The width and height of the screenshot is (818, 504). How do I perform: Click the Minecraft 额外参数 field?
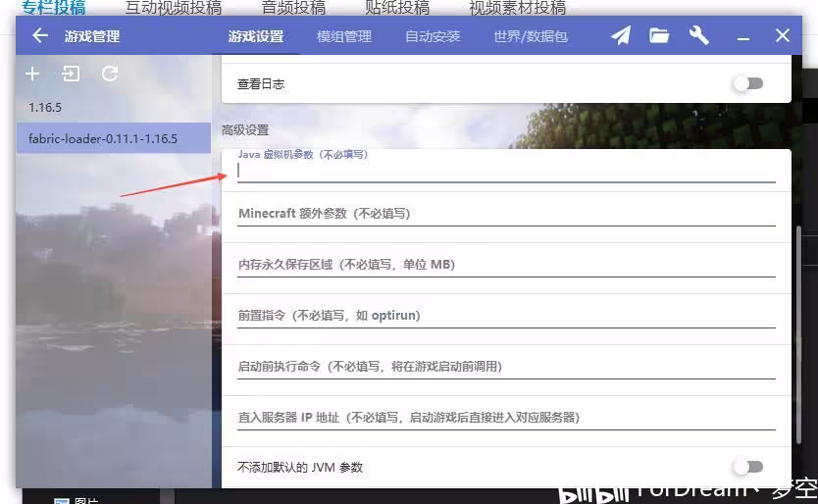pyautogui.click(x=506, y=214)
